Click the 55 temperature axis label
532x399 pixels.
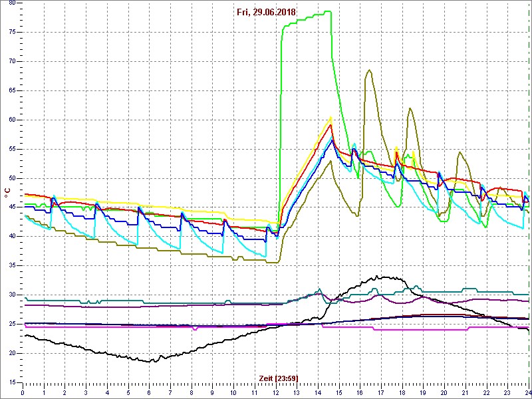pos(12,149)
